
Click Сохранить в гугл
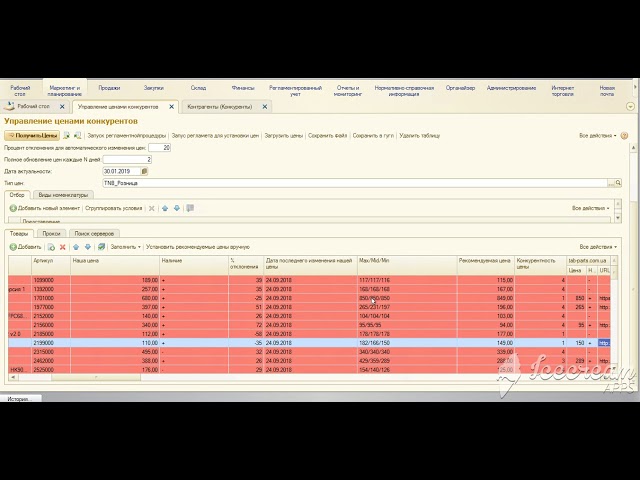coord(373,136)
